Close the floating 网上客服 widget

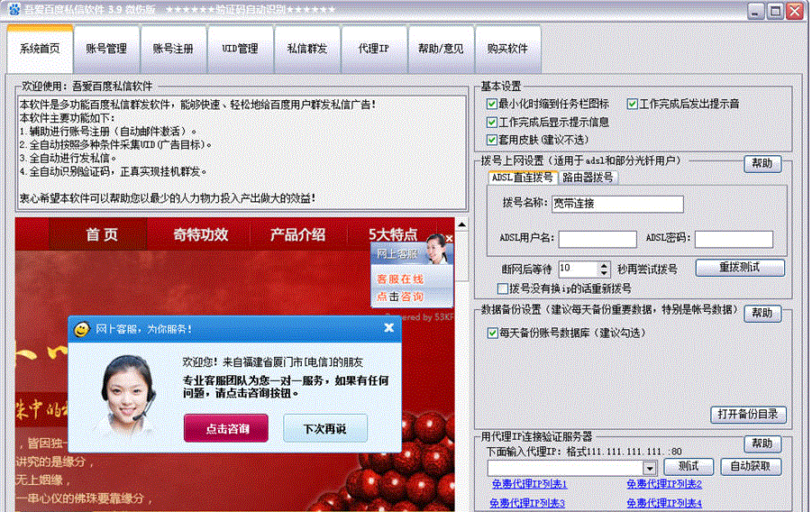[x=449, y=238]
